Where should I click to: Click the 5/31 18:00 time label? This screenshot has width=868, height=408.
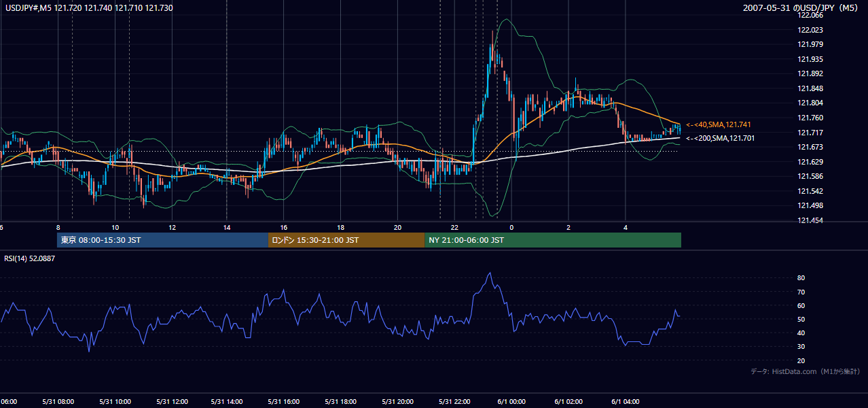340,402
